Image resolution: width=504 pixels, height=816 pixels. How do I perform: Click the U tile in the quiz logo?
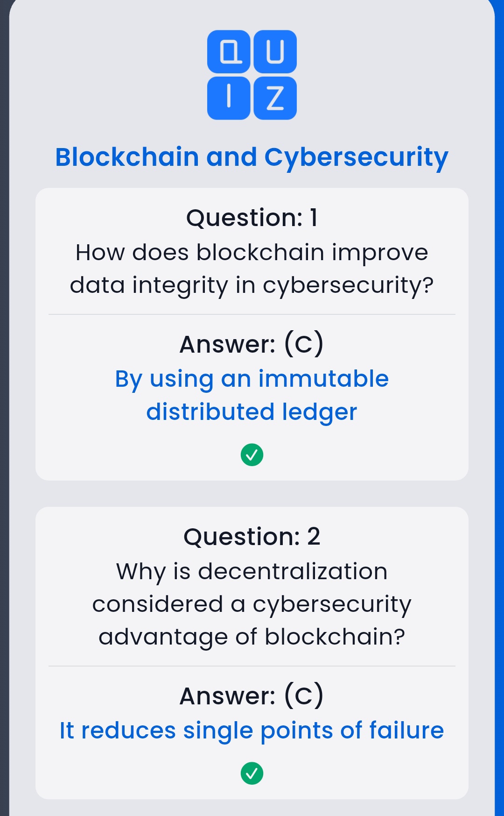(x=275, y=52)
